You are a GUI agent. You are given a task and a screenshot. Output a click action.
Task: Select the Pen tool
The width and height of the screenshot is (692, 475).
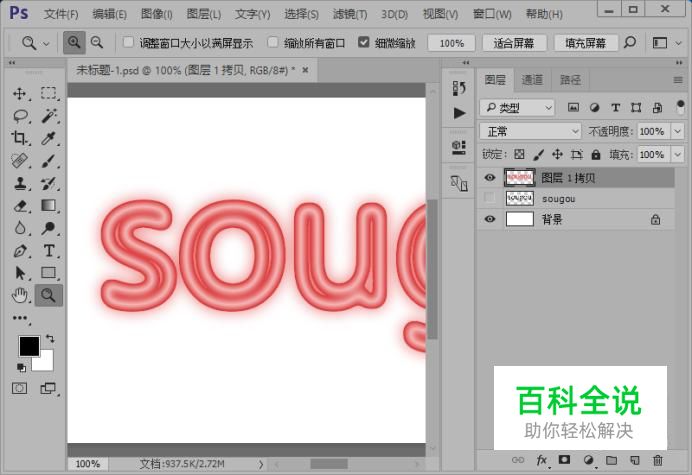pos(20,251)
